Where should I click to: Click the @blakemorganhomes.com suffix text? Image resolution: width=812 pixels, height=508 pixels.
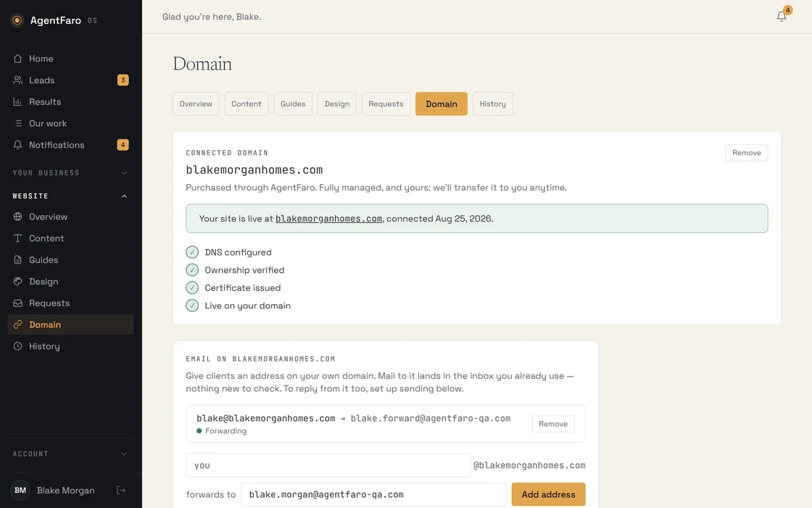point(529,465)
